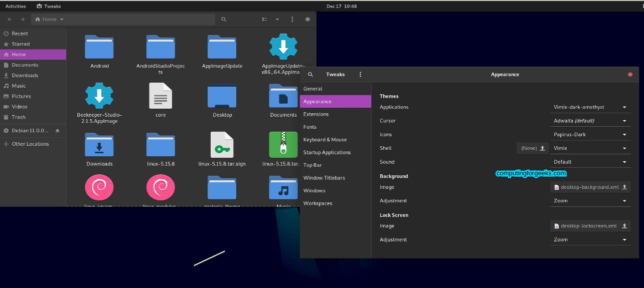644x288 pixels.
Task: Select AppImageUpdate-x86_64 AppImage file
Action: tap(283, 47)
